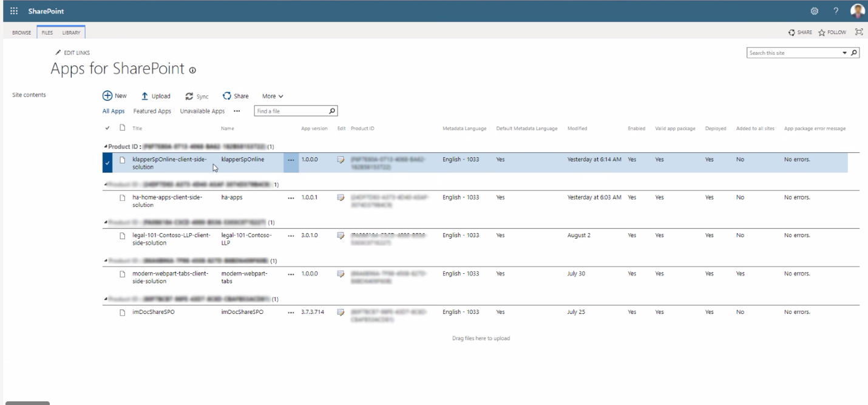Open the settings gear menu
This screenshot has width=868, height=405.
click(815, 11)
